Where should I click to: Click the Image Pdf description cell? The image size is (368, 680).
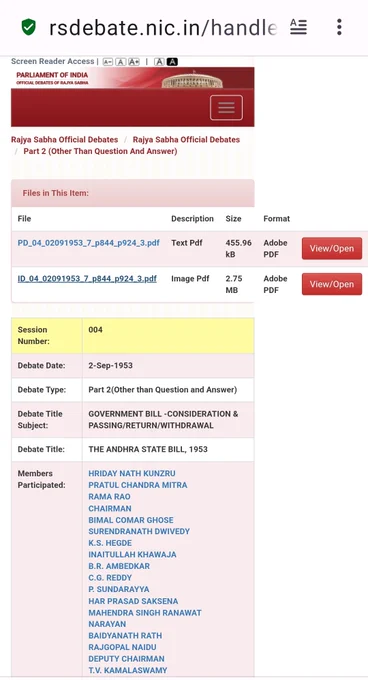(190, 278)
